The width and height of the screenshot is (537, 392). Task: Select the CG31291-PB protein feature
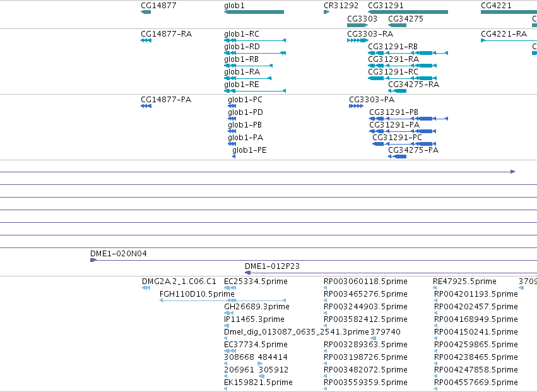(x=408, y=119)
